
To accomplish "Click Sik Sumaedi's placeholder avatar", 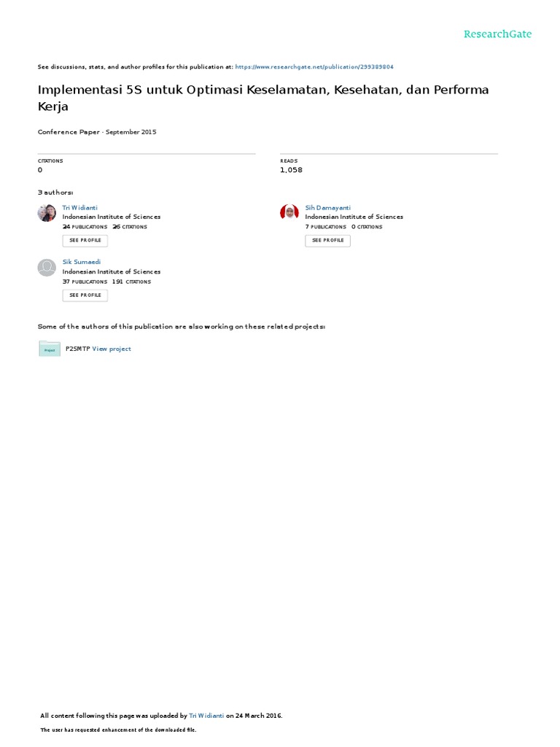I will (47, 267).
